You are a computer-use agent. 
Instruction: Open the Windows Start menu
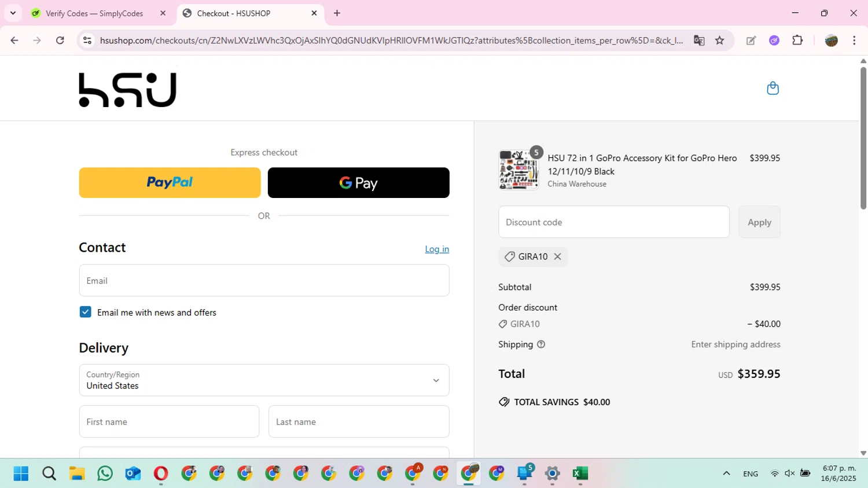point(21,474)
